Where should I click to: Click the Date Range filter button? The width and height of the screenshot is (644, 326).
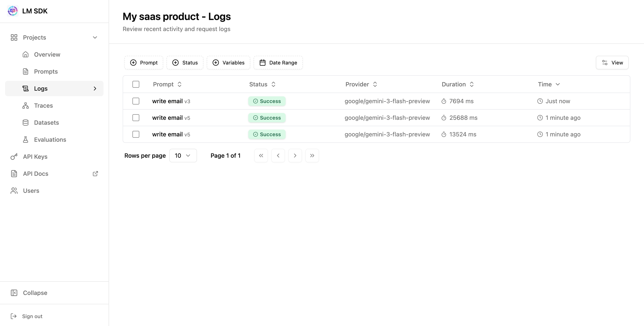point(278,62)
